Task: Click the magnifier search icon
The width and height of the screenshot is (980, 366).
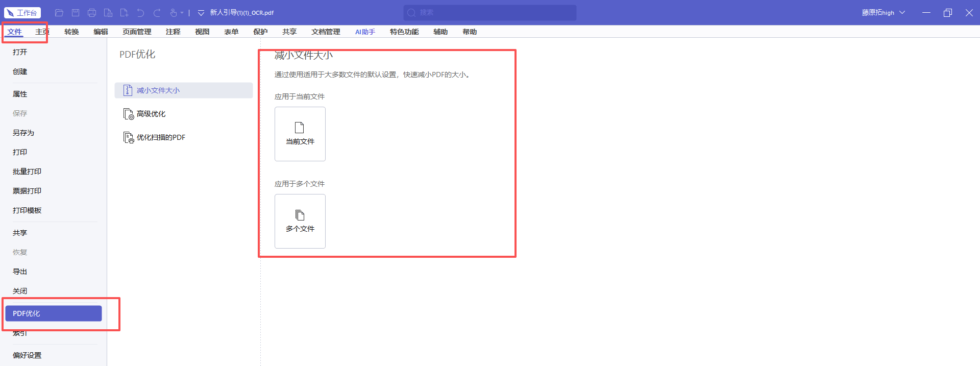Action: point(411,13)
